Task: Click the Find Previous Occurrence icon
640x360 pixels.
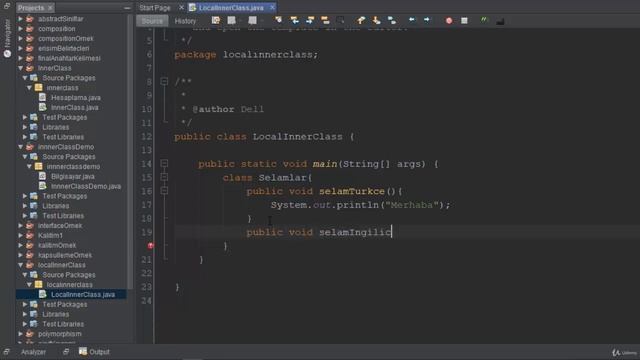Action: (294, 20)
